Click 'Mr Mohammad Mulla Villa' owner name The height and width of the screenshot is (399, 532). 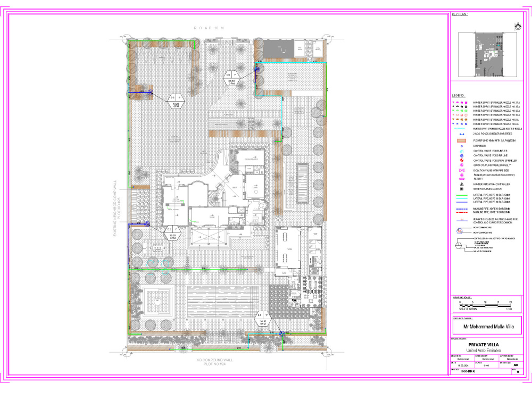(x=488, y=327)
